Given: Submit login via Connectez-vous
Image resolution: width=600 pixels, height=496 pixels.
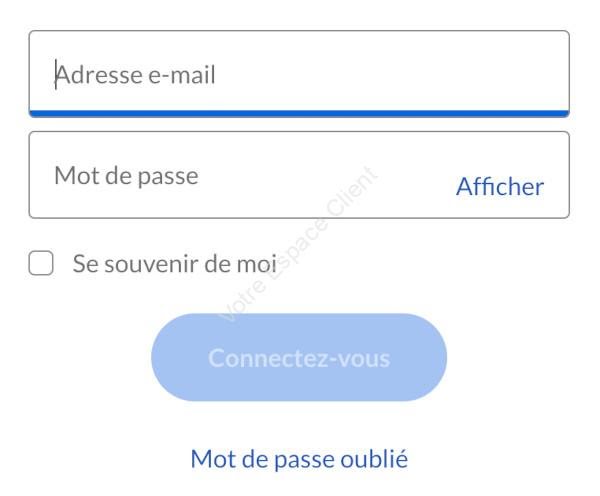Looking at the screenshot, I should [x=298, y=357].
